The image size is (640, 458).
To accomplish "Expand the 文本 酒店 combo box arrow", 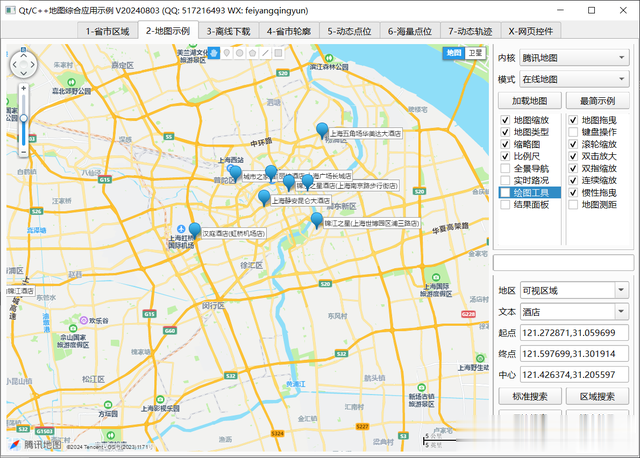I will (x=621, y=311).
